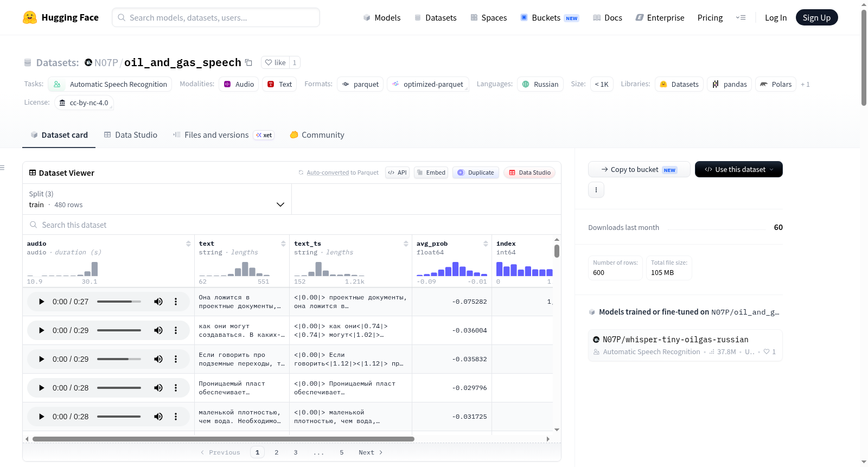
Task: Play the audio for 'маленькой плотностью' row
Action: click(x=41, y=417)
